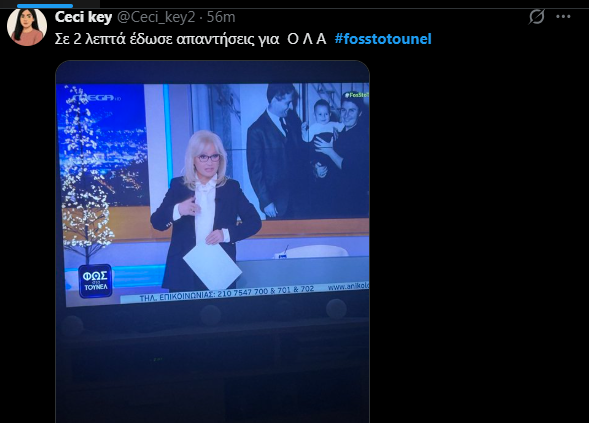Viewport: 589px width, 423px height.
Task: Select the blue-highlighted tab at top
Action: 45,6
